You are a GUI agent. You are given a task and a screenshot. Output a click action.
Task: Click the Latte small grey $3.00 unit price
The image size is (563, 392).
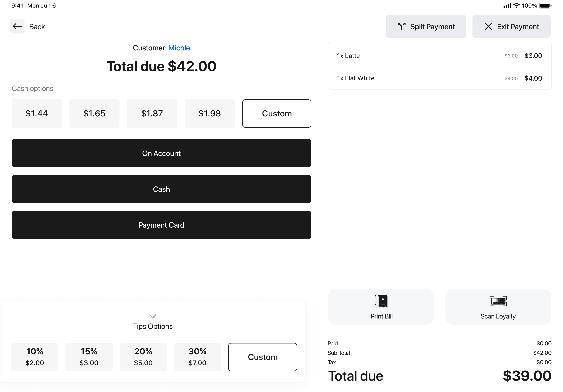click(511, 56)
